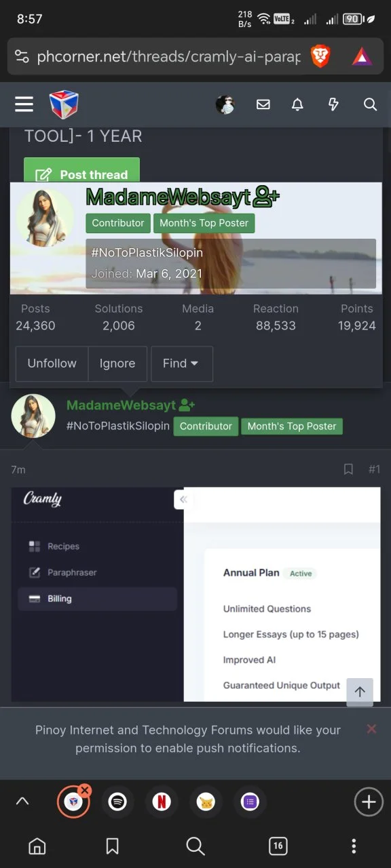Tap the Brave Rewards triangle icon

[362, 57]
